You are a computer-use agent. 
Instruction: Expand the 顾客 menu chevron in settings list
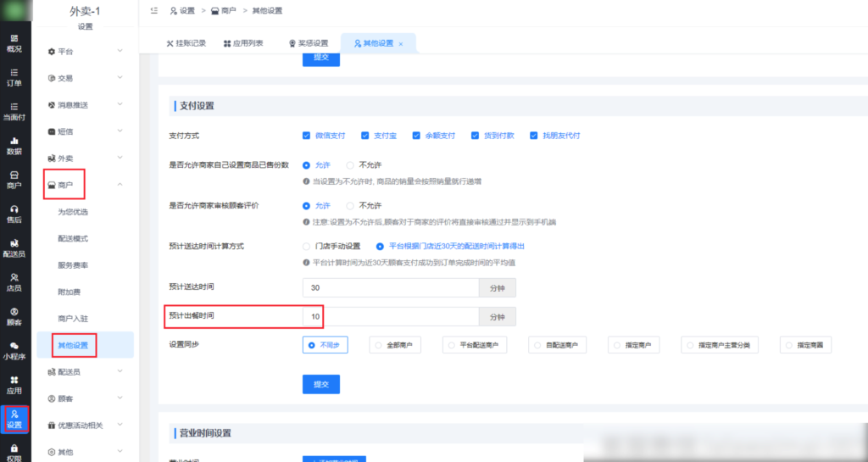(x=120, y=398)
